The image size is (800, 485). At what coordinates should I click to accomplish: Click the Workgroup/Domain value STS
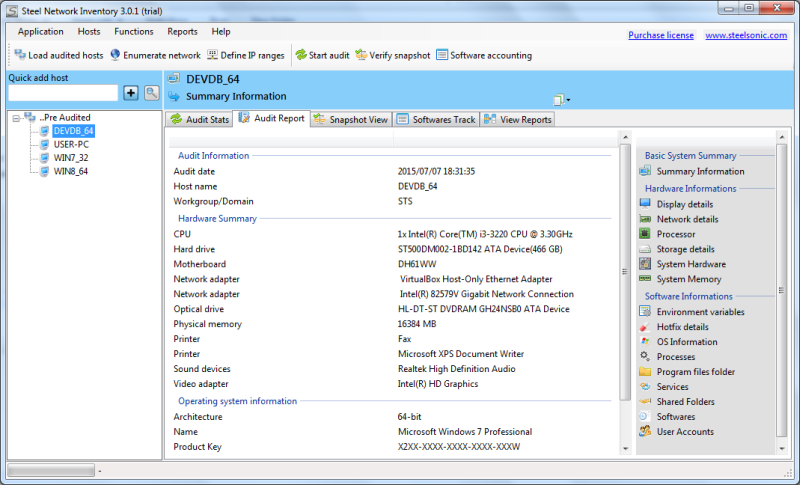tap(405, 201)
